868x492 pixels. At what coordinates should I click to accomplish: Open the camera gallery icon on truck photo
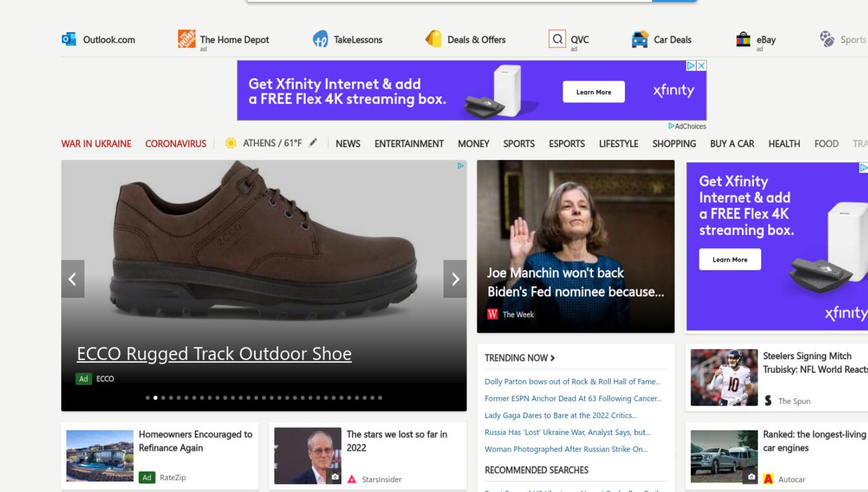[x=751, y=477]
